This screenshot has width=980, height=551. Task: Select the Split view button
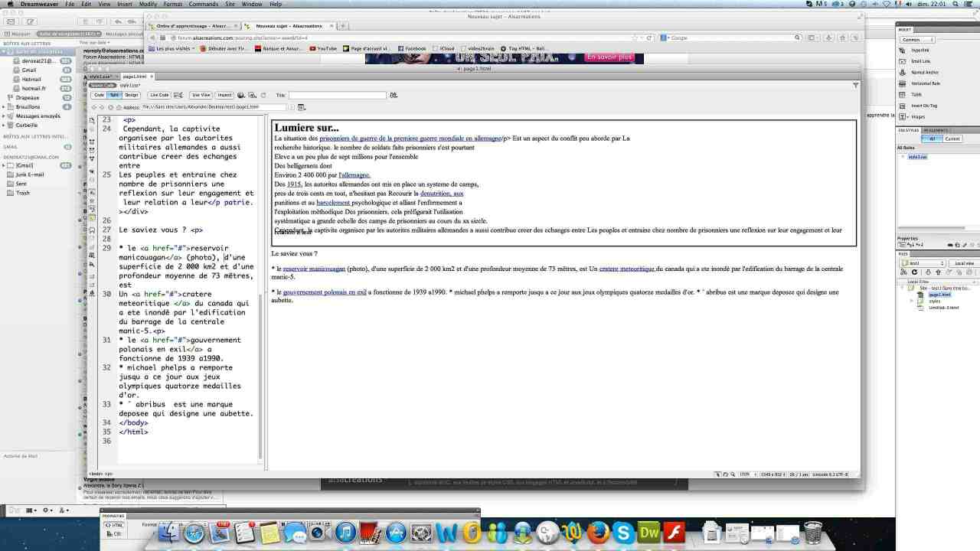pos(114,95)
